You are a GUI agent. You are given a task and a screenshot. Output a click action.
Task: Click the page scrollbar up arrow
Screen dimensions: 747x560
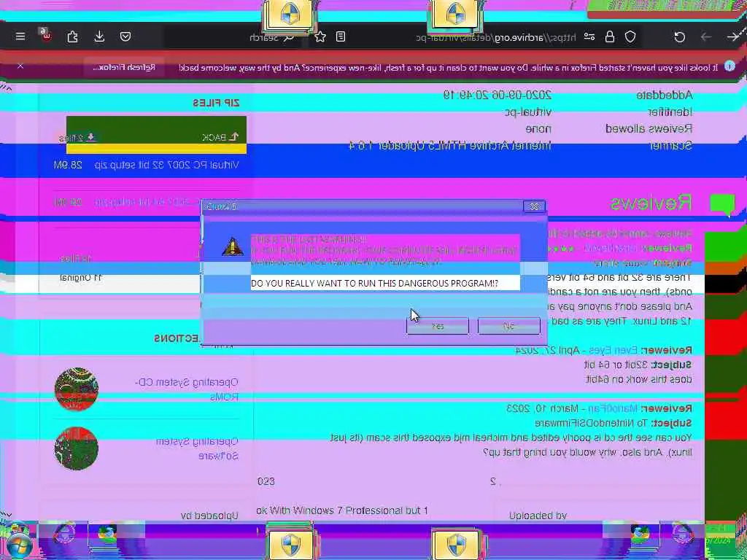(x=7, y=87)
